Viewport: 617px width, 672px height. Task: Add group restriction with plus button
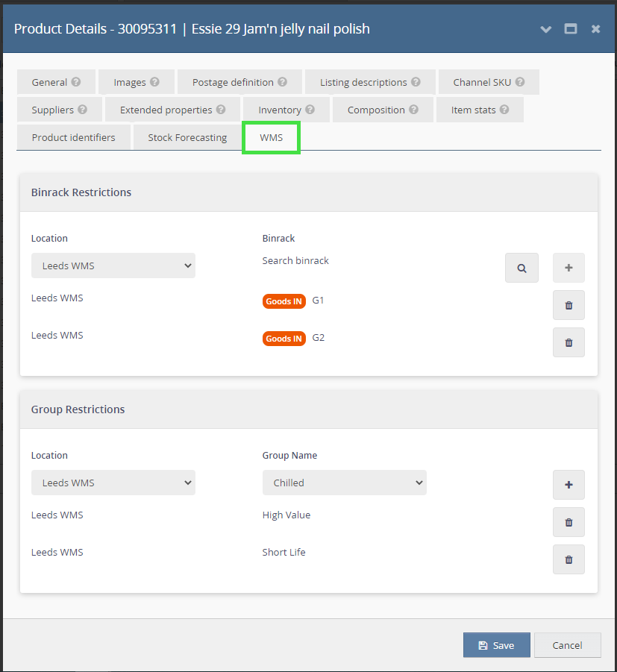569,485
